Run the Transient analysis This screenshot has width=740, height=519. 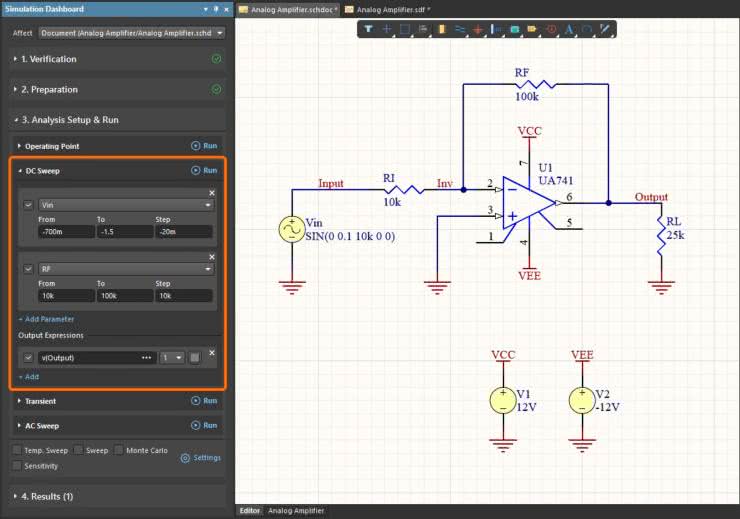(204, 401)
